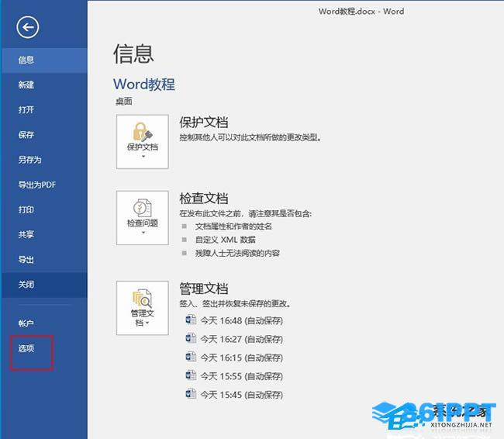
Task: Click the 检查问题 document inspect icon
Action: [x=143, y=208]
